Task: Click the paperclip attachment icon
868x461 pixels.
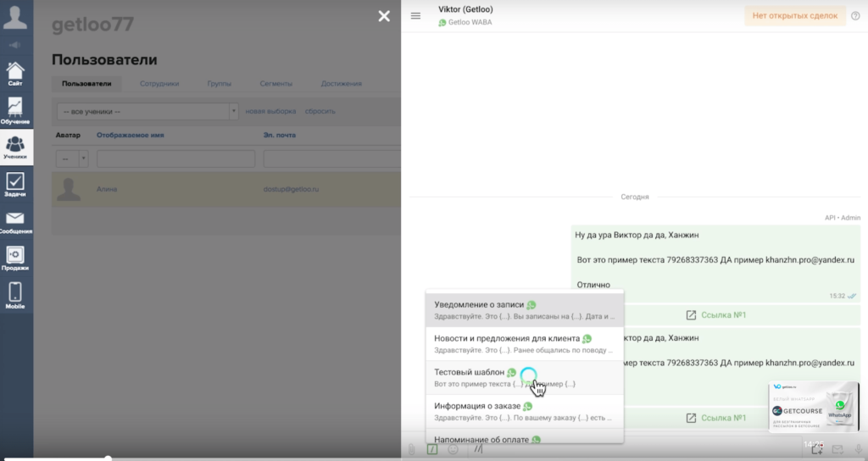Action: point(411,449)
